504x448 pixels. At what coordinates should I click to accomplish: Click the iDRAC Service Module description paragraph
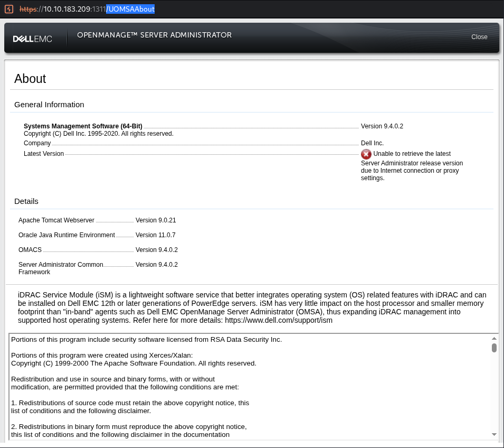(252, 307)
